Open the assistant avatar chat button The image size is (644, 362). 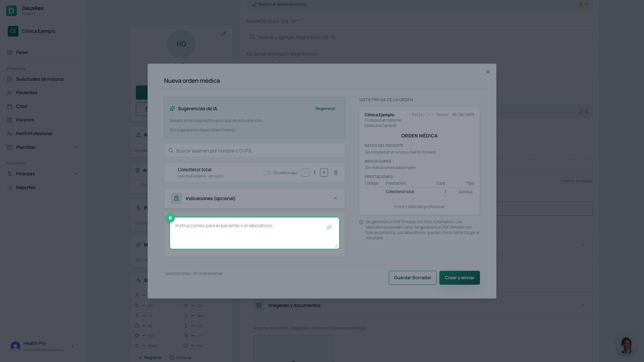click(627, 345)
